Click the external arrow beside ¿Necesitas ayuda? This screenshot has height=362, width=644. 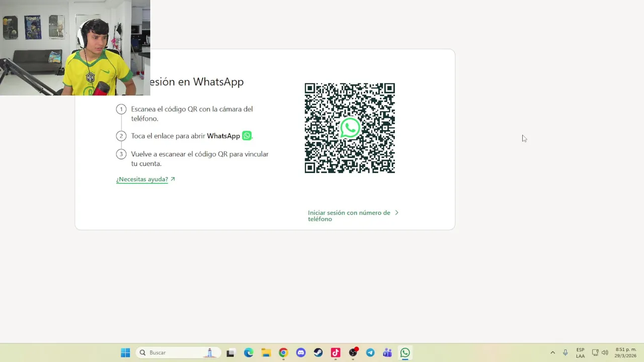(x=173, y=179)
